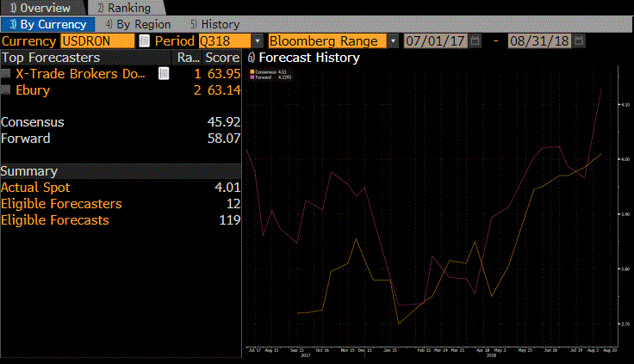
Task: Sort by the Ra... rank column header
Action: pos(189,58)
